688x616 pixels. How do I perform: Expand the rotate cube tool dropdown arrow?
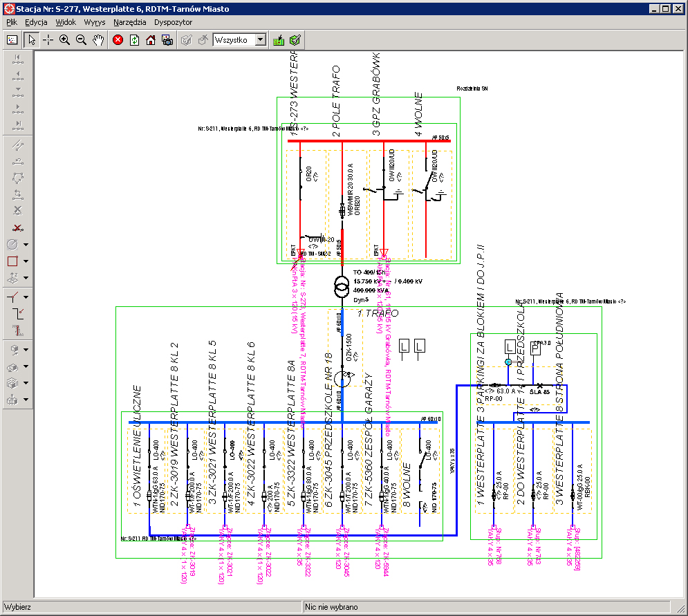click(x=26, y=366)
